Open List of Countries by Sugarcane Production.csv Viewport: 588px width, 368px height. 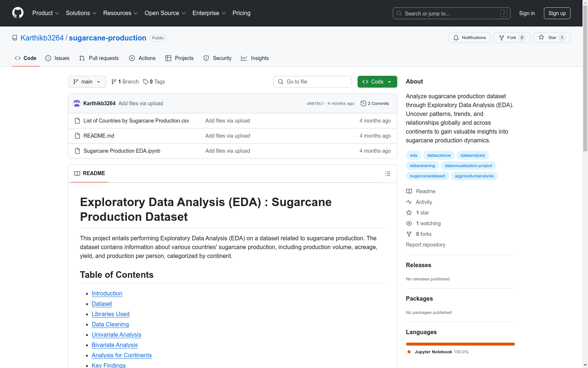(x=136, y=121)
